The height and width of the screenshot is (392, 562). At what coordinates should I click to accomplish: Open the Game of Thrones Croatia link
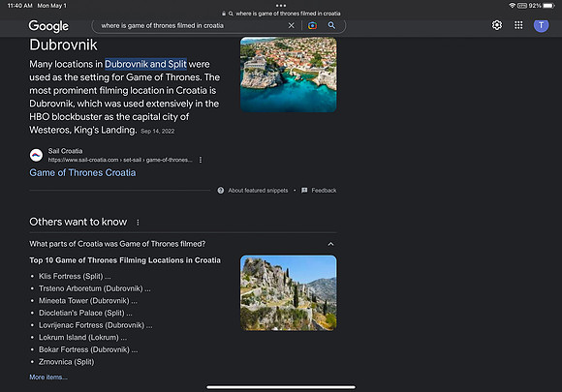[82, 172]
